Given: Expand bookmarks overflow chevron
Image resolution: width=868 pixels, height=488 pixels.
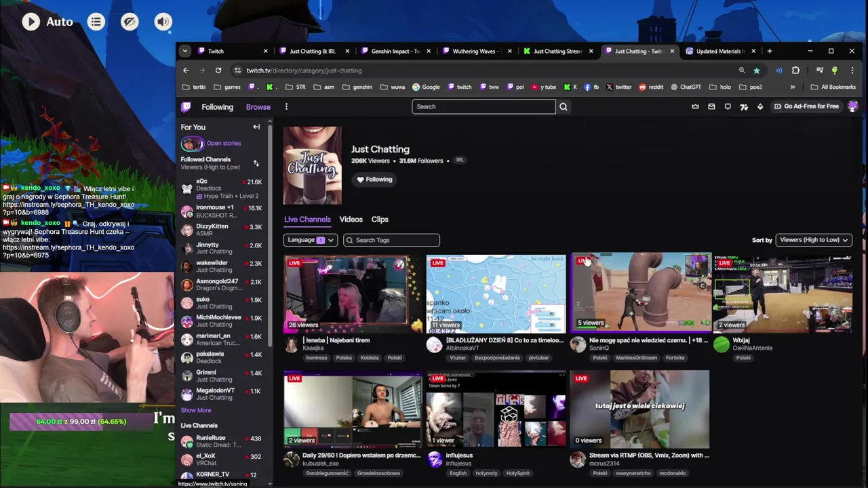Looking at the screenshot, I should click(x=792, y=87).
